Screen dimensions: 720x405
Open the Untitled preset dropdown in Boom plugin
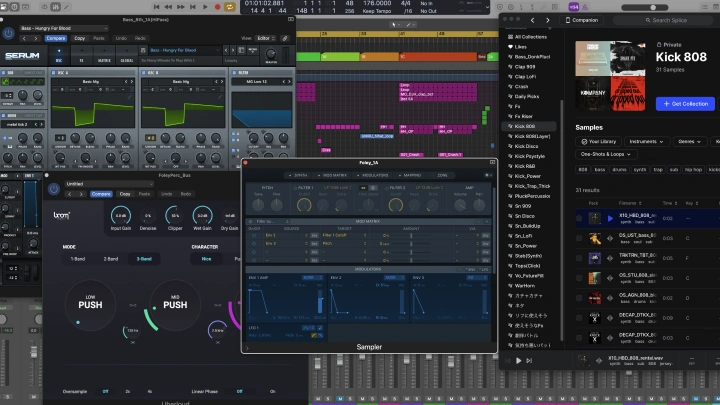[x=108, y=184]
